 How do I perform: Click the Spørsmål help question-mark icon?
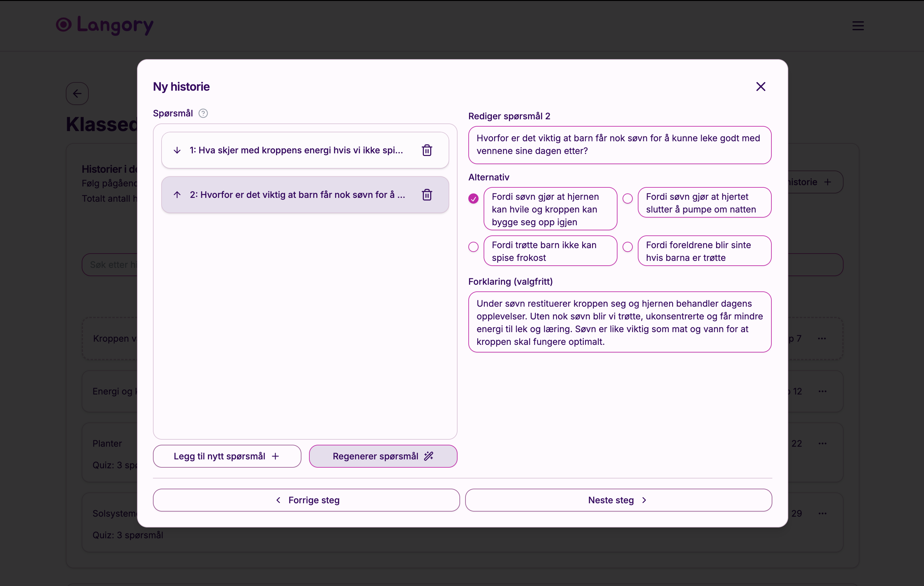(x=203, y=113)
